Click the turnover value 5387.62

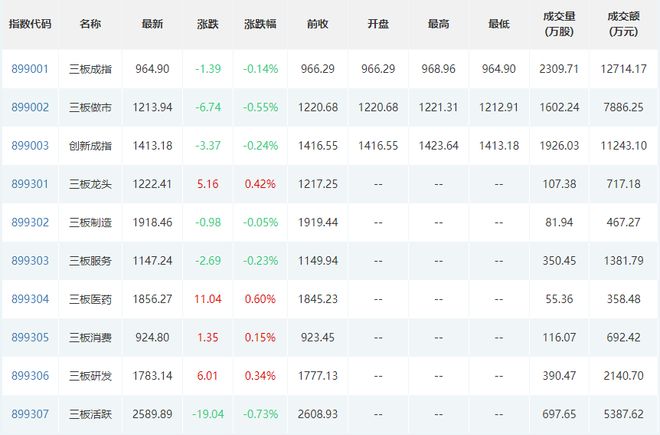(623, 414)
